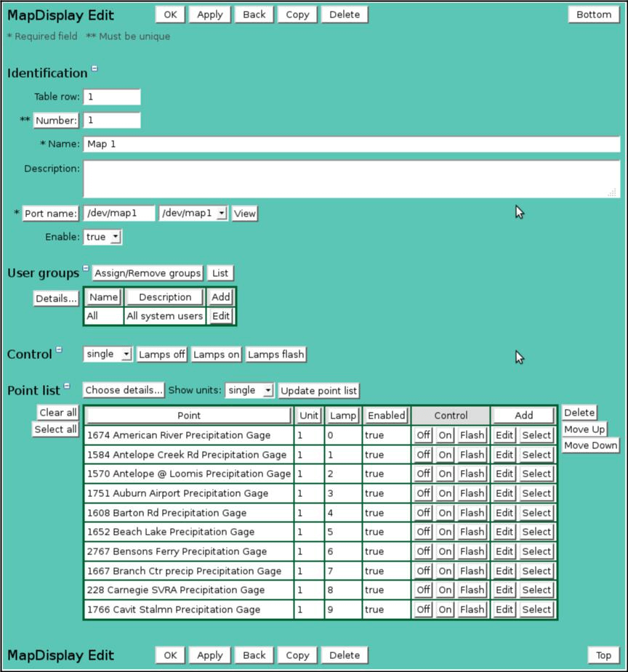The height and width of the screenshot is (672, 628).
Task: Click Move Up beside point list
Action: coord(584,429)
